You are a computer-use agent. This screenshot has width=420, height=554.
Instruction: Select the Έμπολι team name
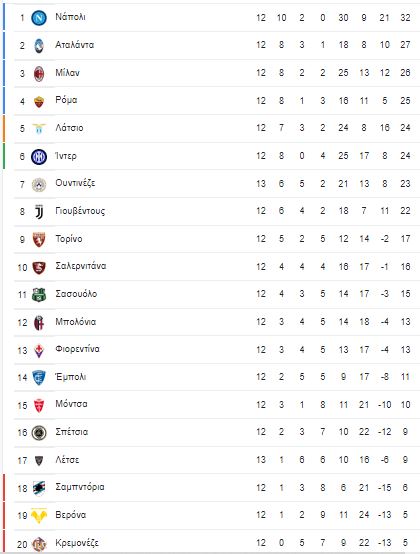pyautogui.click(x=71, y=377)
